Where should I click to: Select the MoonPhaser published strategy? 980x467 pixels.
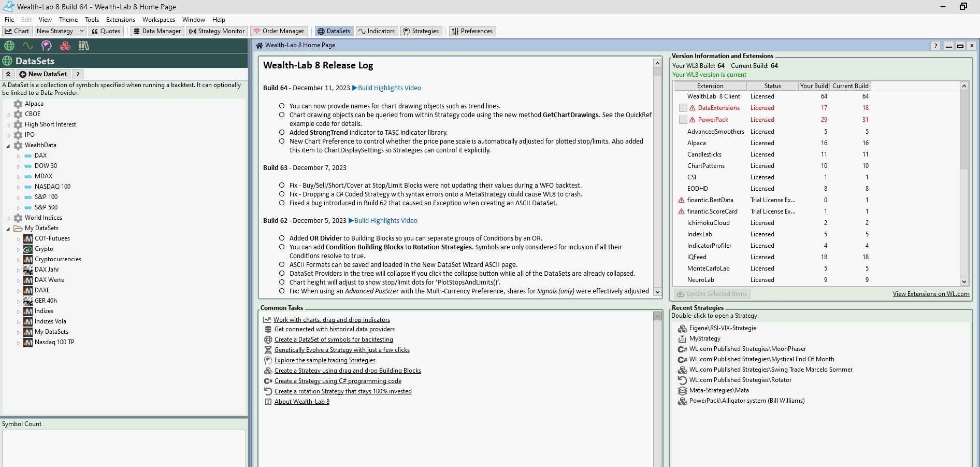pos(747,349)
